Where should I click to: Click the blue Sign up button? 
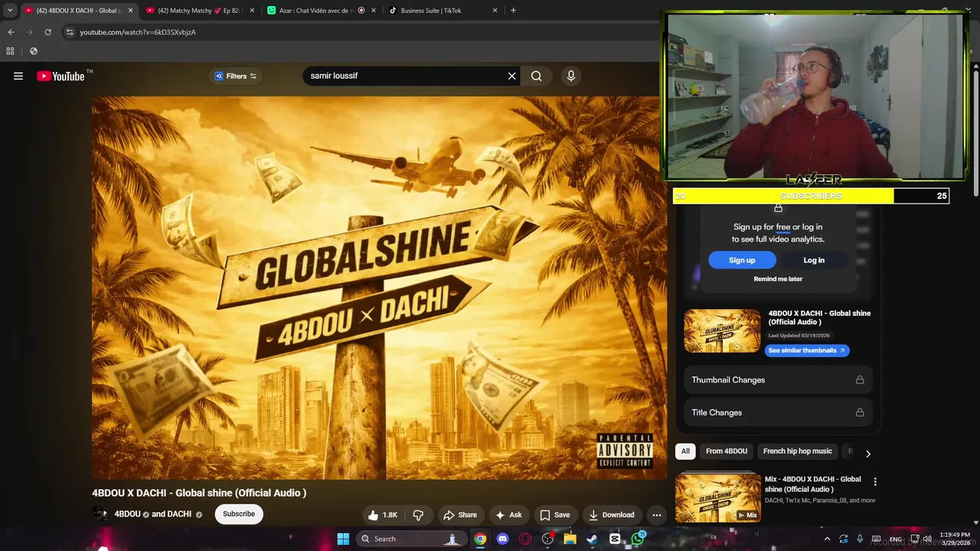742,260
